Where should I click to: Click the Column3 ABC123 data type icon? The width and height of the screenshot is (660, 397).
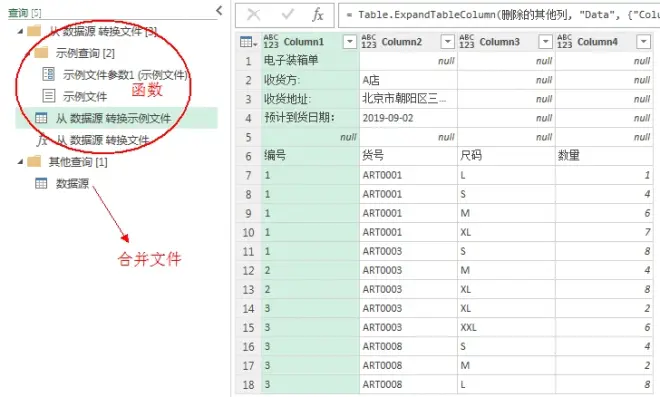(x=466, y=42)
